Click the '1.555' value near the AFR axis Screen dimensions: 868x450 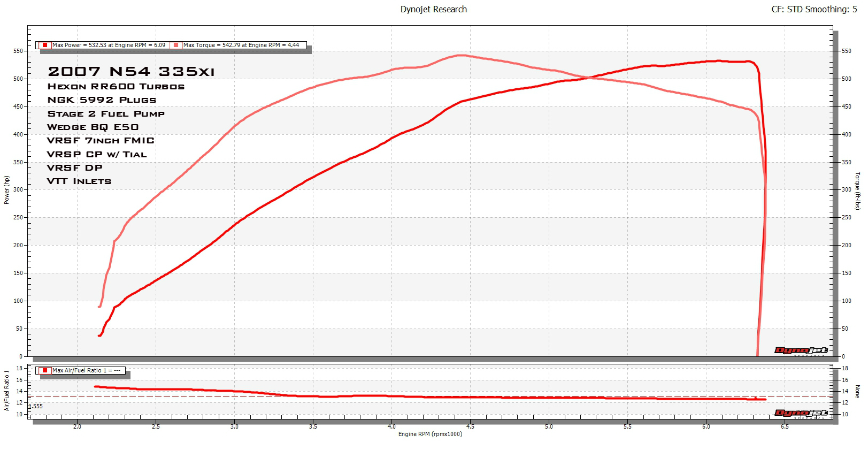pos(35,406)
